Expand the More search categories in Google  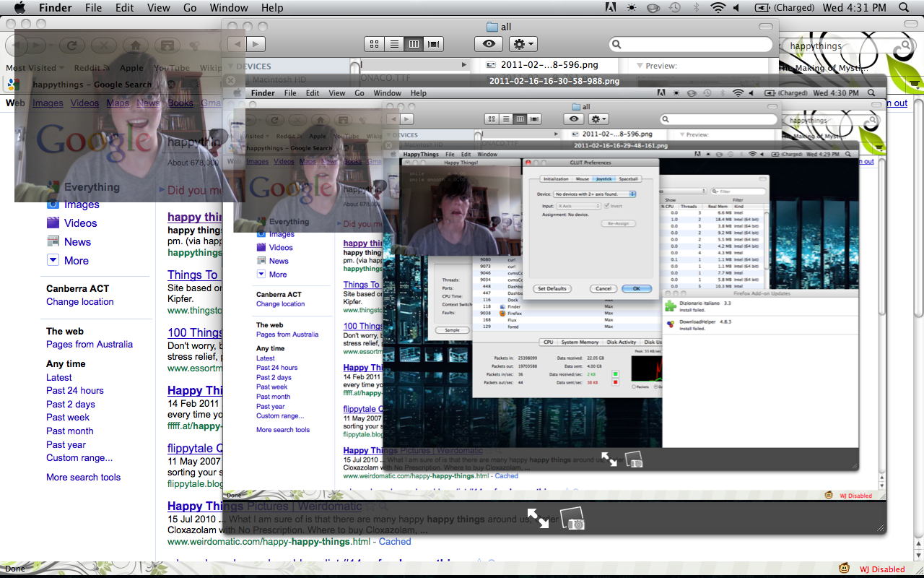[x=67, y=261]
